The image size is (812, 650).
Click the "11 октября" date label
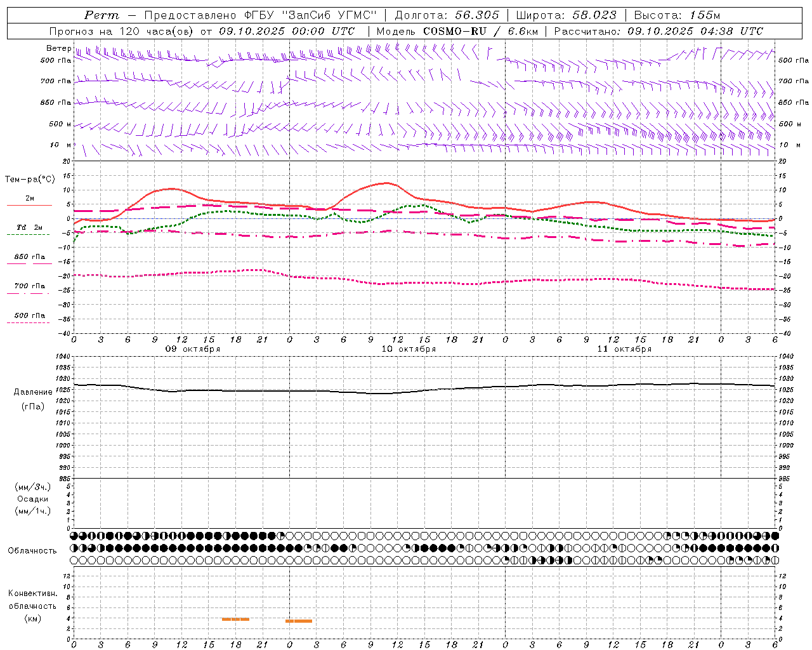tap(624, 349)
